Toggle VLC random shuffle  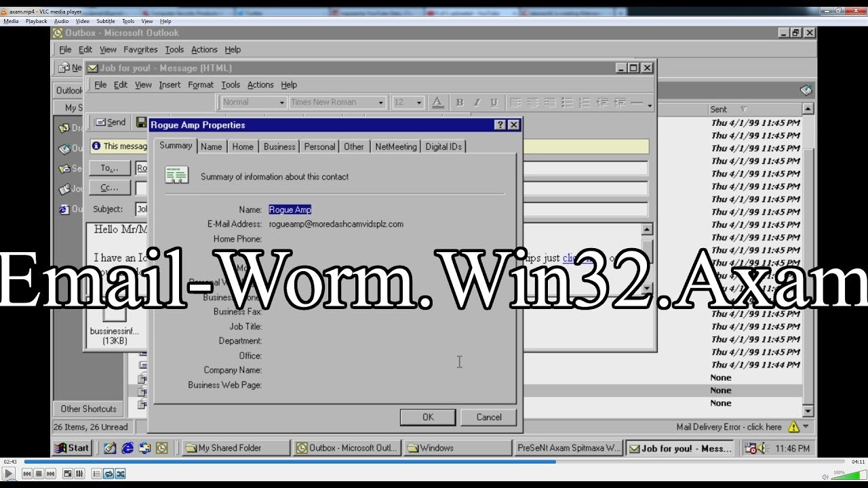pyautogui.click(x=120, y=474)
